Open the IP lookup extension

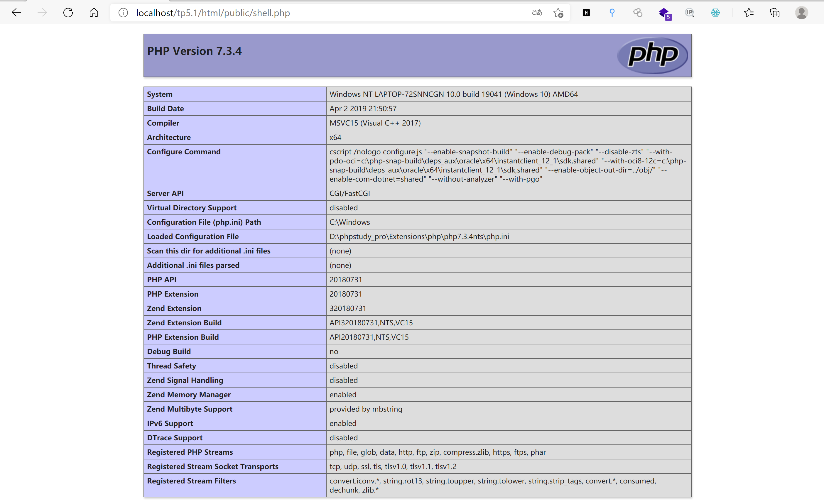tap(690, 13)
